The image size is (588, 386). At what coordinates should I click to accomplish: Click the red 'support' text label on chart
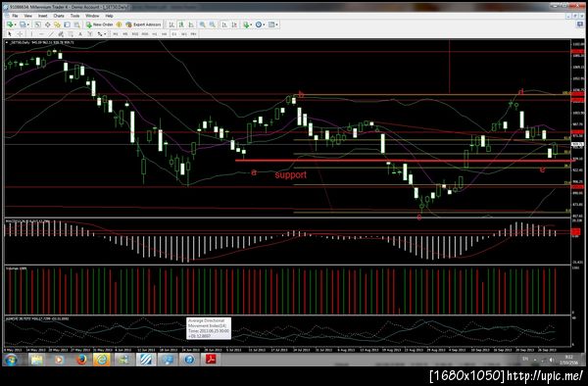pos(291,175)
